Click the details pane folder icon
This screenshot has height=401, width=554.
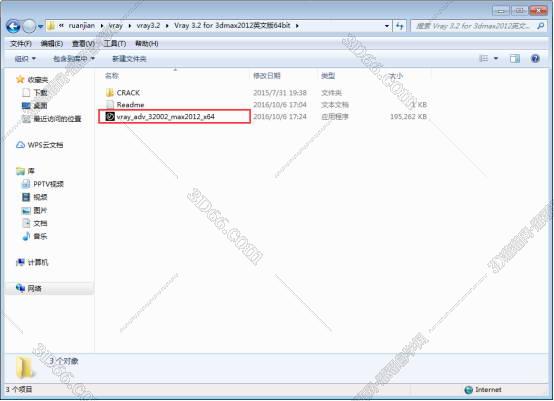click(25, 368)
